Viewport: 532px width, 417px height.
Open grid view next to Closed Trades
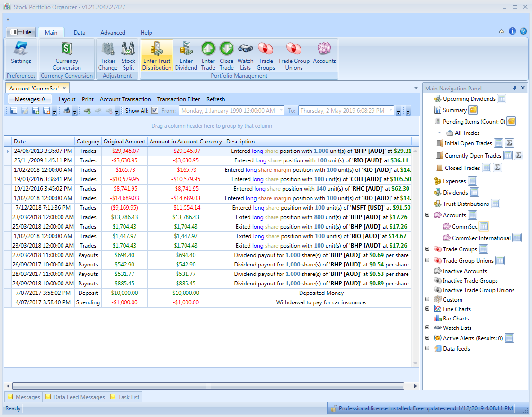click(487, 168)
